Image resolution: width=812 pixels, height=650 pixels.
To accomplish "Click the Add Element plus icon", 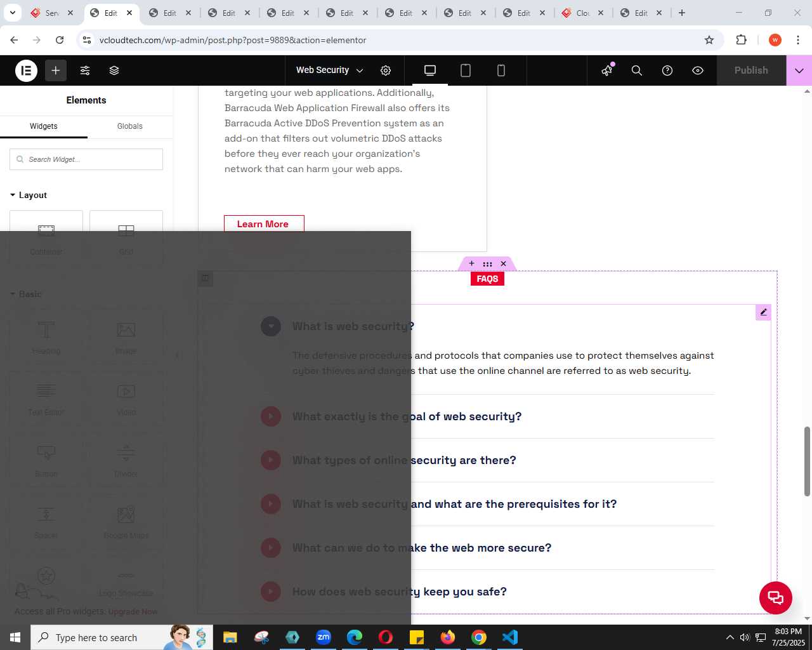I will coord(56,70).
